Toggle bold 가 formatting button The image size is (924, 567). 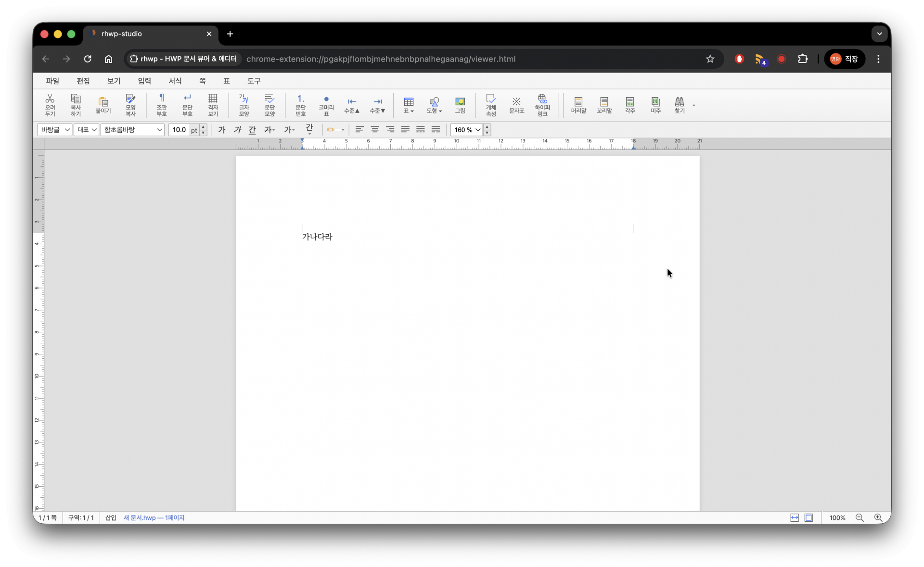222,130
